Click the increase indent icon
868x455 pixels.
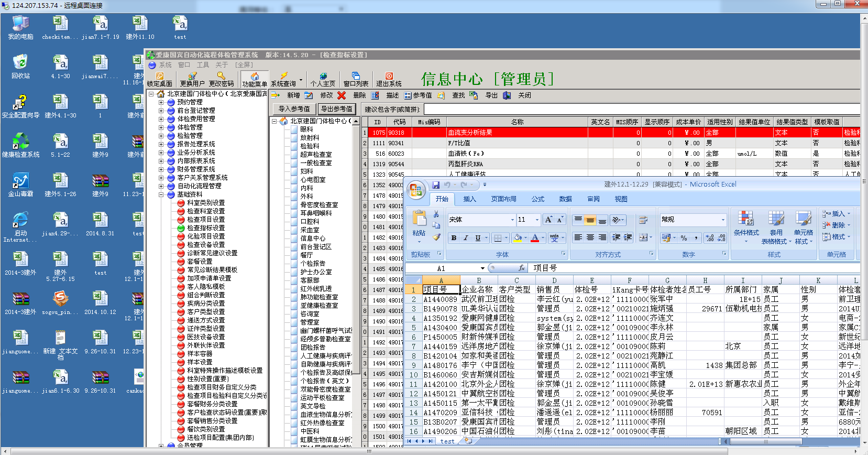coord(628,237)
